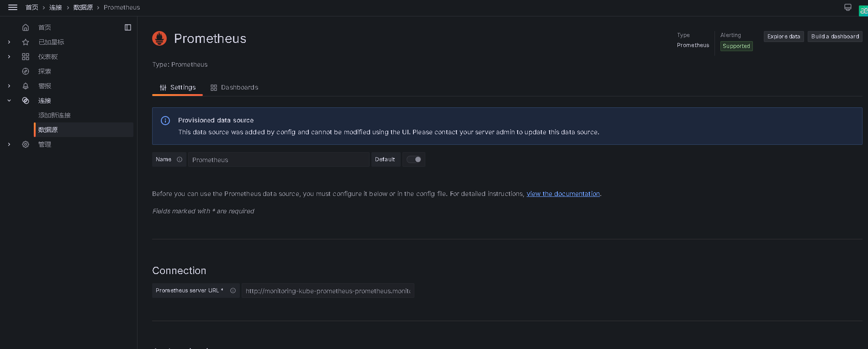Click the dashboards grid icon in sidebar
The image size is (868, 349).
[26, 57]
